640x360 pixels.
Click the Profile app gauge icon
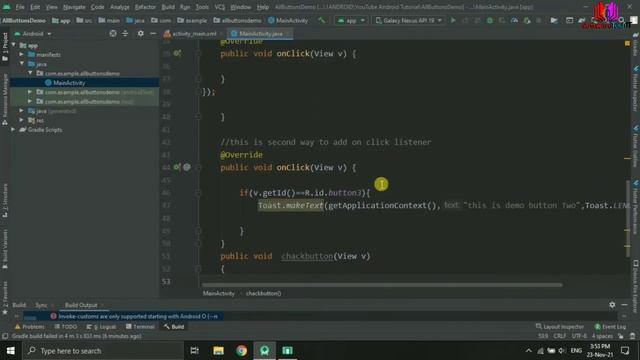514,20
